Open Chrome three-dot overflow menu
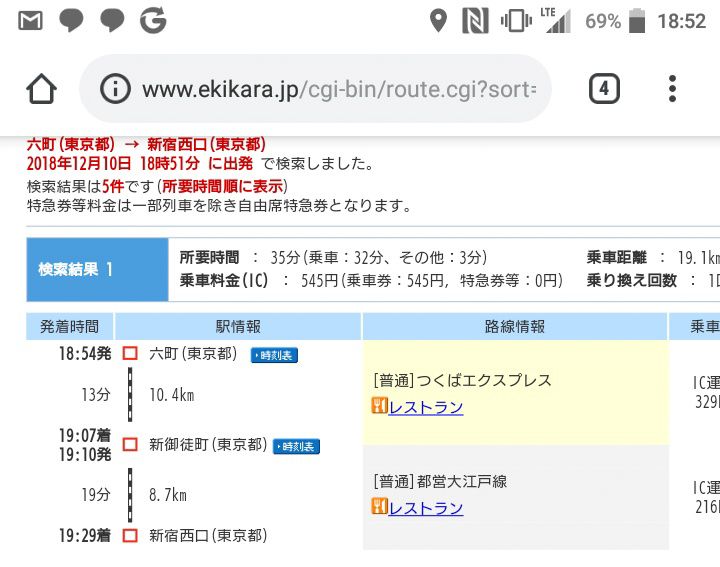 [672, 89]
